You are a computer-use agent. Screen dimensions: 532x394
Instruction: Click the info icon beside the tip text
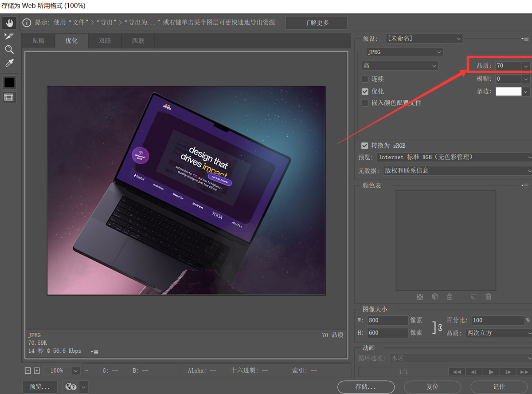click(27, 23)
